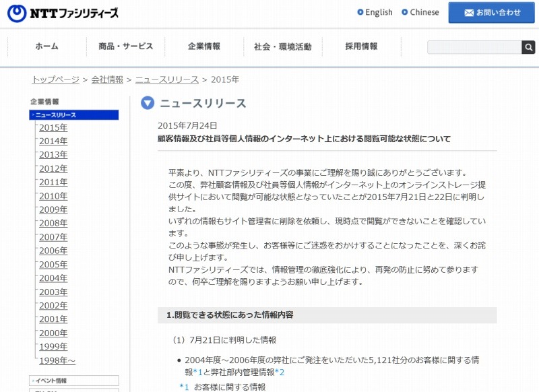Open the 社会・環境活動 menu
539x392 pixels.
point(282,46)
